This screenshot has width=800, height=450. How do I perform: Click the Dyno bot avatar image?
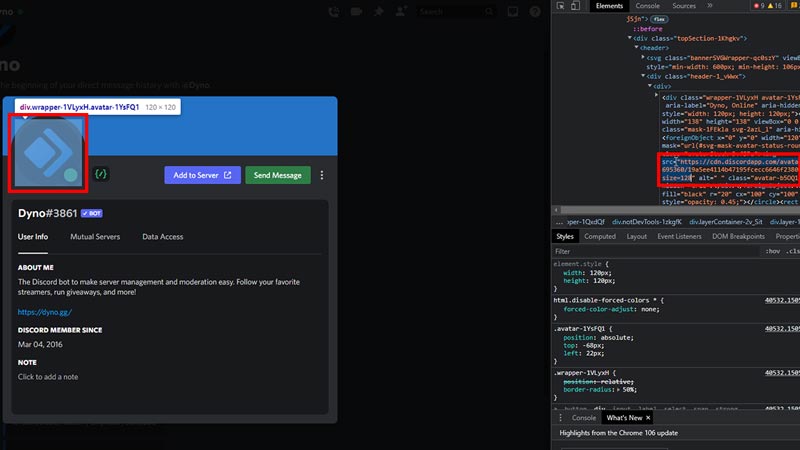48,153
